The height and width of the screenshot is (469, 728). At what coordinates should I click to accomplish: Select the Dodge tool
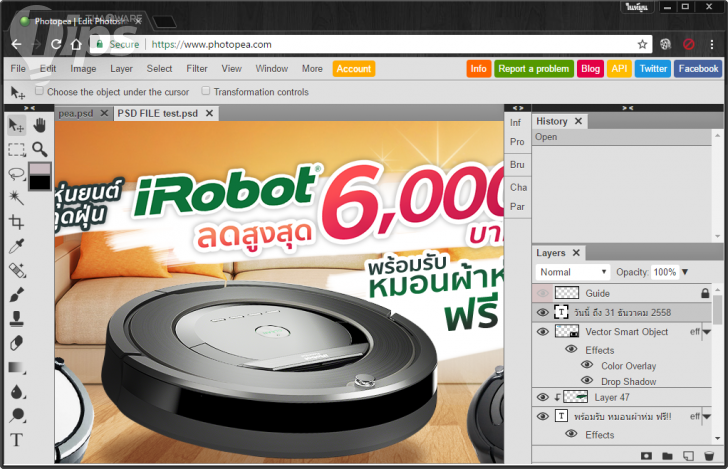point(17,415)
